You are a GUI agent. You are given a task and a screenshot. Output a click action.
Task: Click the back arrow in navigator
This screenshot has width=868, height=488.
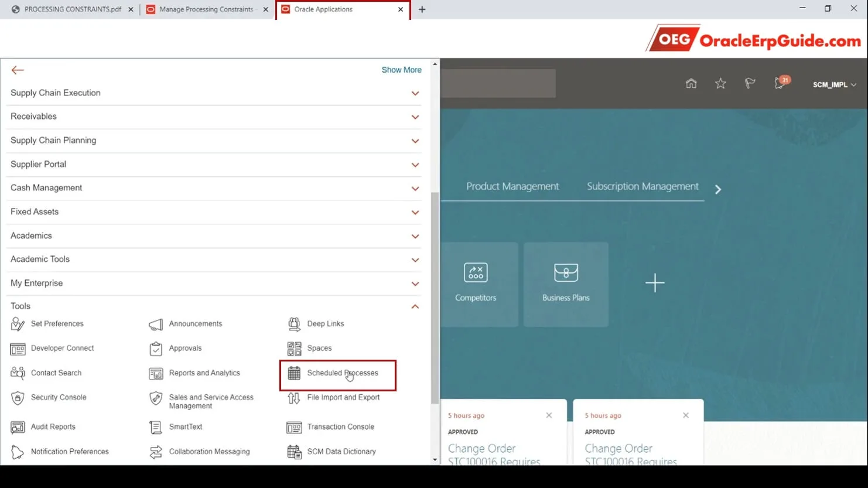(x=18, y=70)
